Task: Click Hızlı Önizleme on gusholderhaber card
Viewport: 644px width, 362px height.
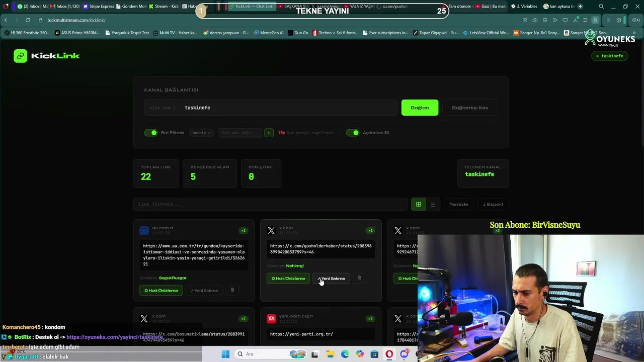Action: tap(288, 279)
